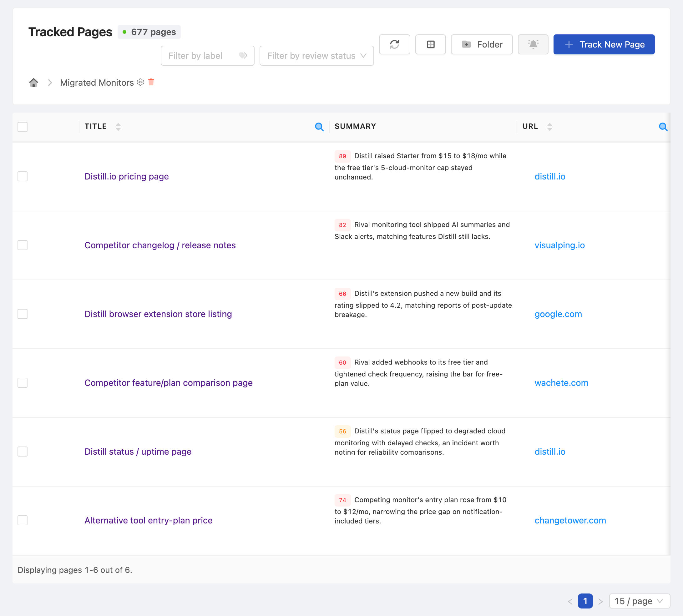Open Alternative tool entry-plan price link

tap(149, 520)
